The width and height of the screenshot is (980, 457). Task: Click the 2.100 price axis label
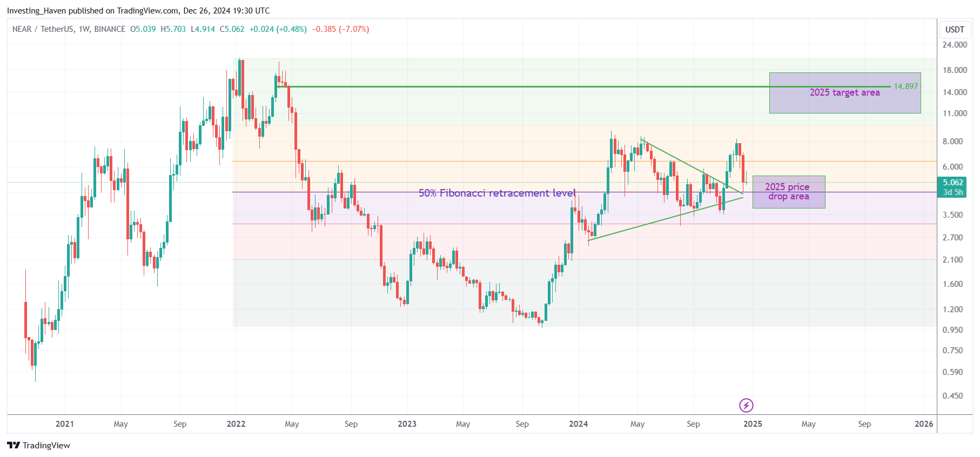(x=952, y=260)
